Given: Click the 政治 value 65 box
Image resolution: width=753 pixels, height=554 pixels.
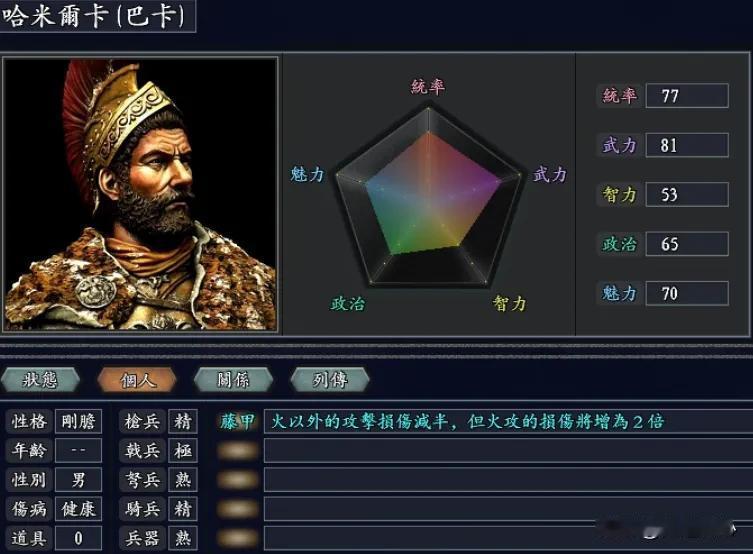Looking at the screenshot, I should tap(687, 244).
